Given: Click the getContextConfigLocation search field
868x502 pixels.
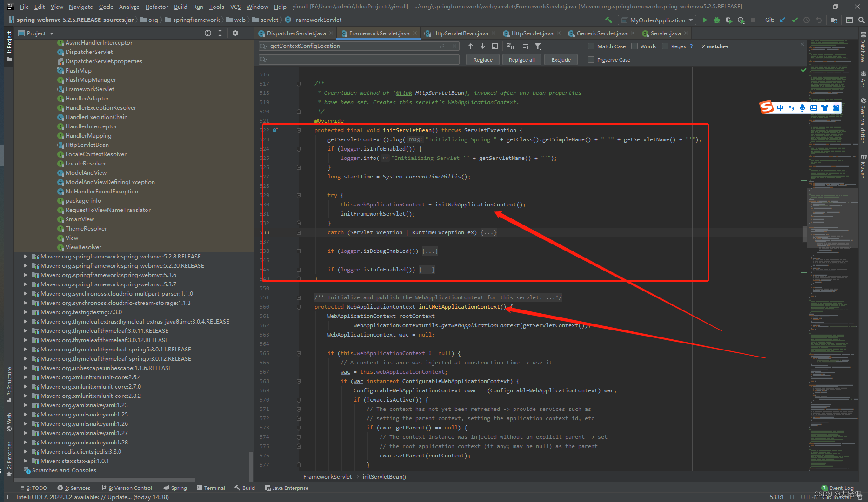Looking at the screenshot, I should (359, 46).
